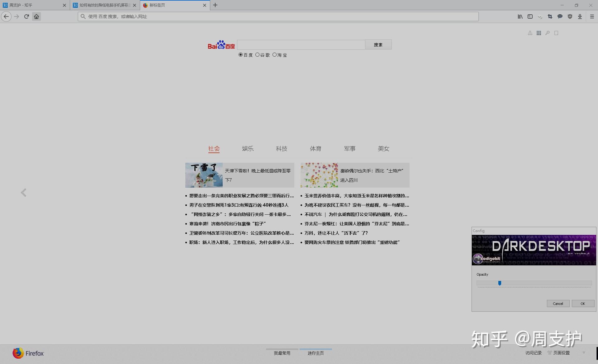Select the 百度 search radio button

(x=240, y=55)
